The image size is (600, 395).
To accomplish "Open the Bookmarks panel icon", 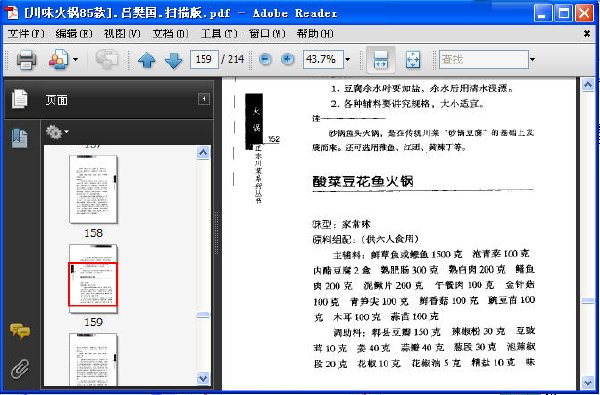I will click(x=20, y=138).
